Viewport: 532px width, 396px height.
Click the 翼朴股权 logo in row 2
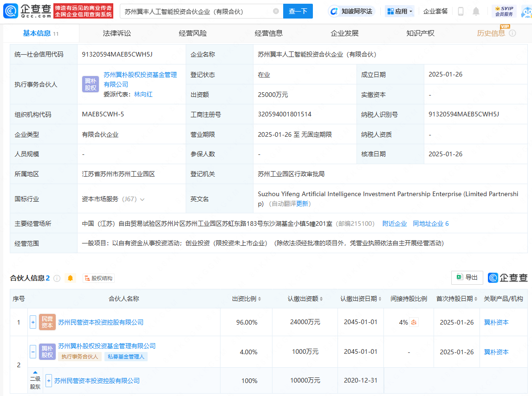(47, 351)
